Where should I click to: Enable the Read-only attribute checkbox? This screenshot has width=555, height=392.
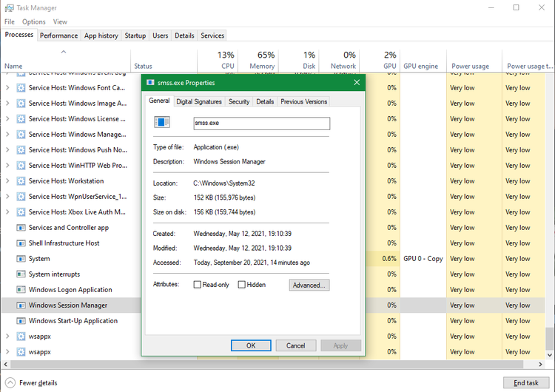[197, 285]
